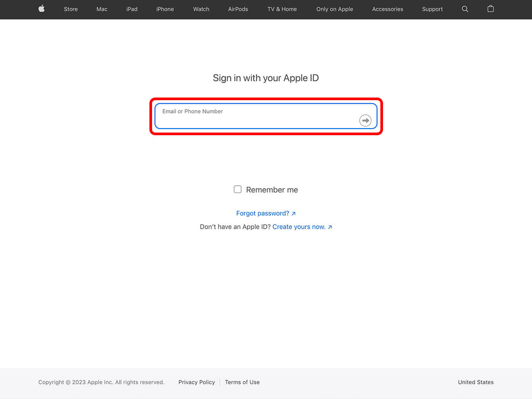Open the shopping bag icon

(x=490, y=9)
